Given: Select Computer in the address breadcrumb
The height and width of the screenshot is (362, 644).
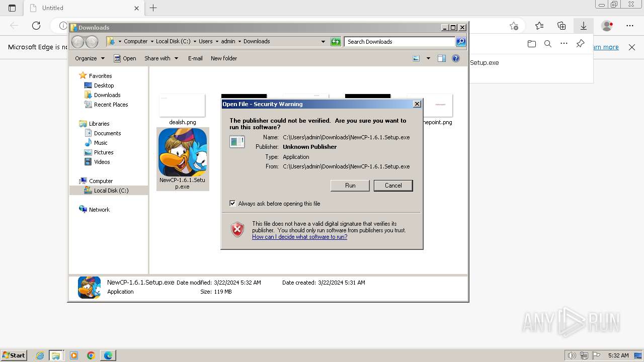Looking at the screenshot, I should coord(136,42).
